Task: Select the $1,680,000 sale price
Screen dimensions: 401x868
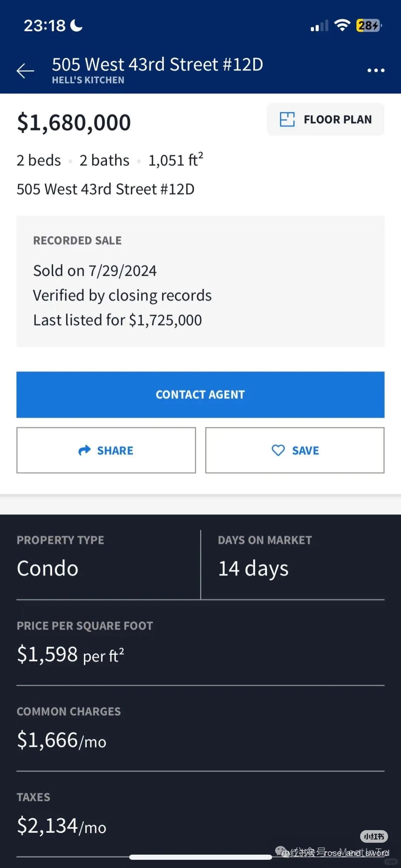Action: (x=74, y=123)
